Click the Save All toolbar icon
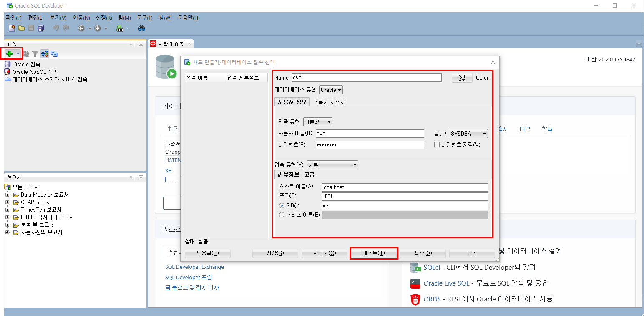This screenshot has width=644, height=316. (x=40, y=28)
